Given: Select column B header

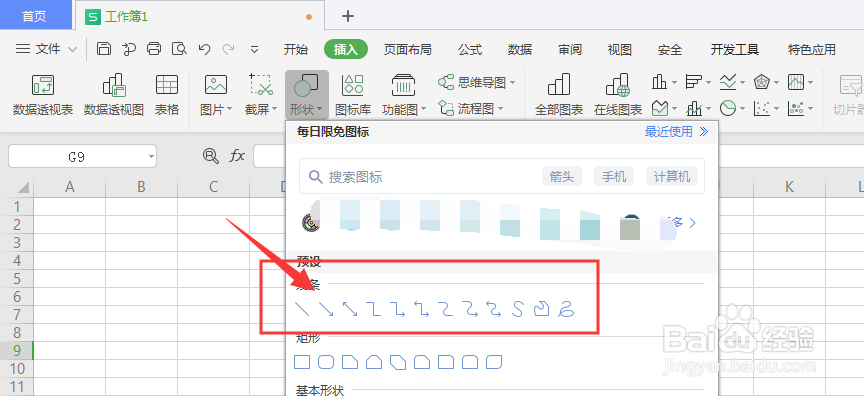Looking at the screenshot, I should pyautogui.click(x=141, y=187).
